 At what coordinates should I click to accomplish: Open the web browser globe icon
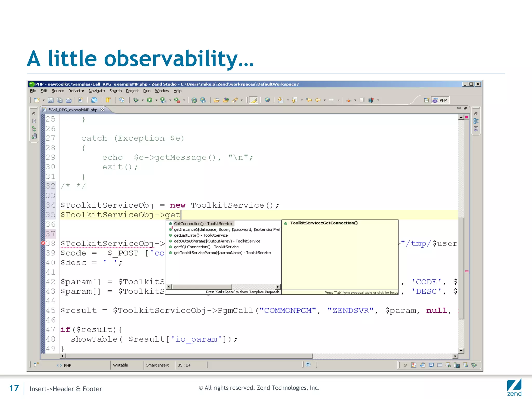[x=267, y=100]
